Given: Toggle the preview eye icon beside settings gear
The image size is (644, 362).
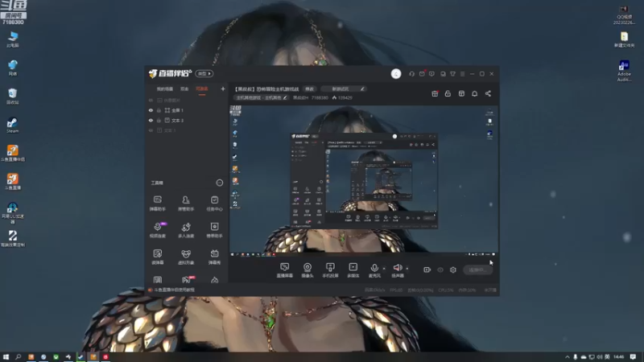Looking at the screenshot, I should click(440, 269).
